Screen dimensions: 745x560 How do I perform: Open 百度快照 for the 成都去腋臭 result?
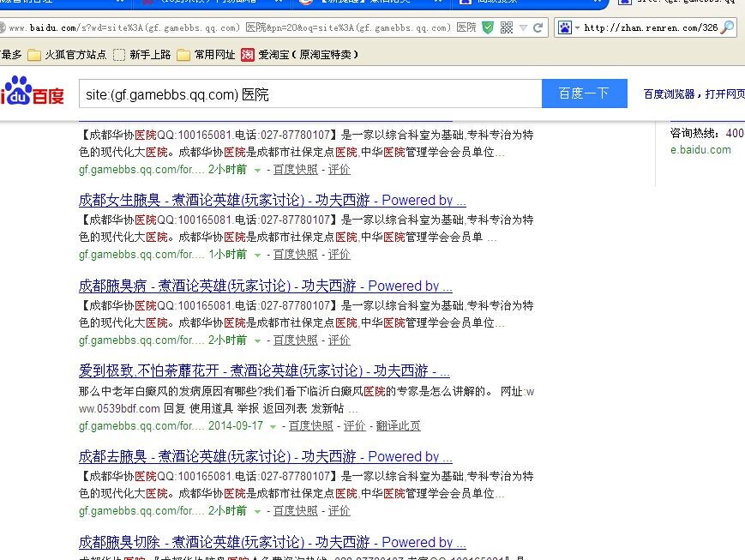(295, 511)
